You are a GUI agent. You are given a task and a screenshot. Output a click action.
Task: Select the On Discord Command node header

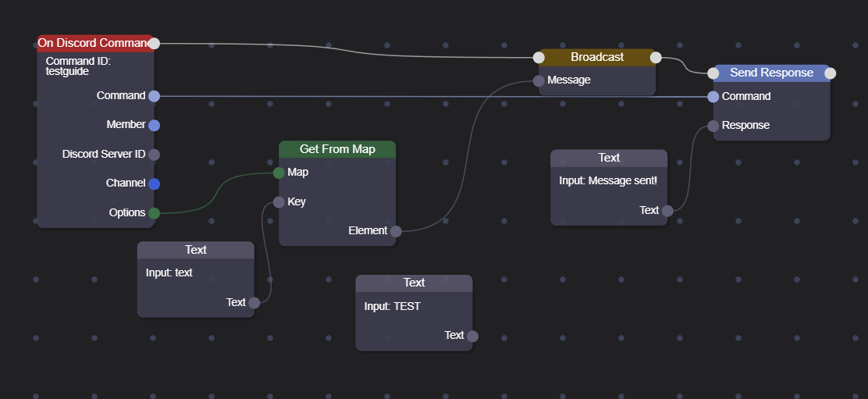point(92,43)
